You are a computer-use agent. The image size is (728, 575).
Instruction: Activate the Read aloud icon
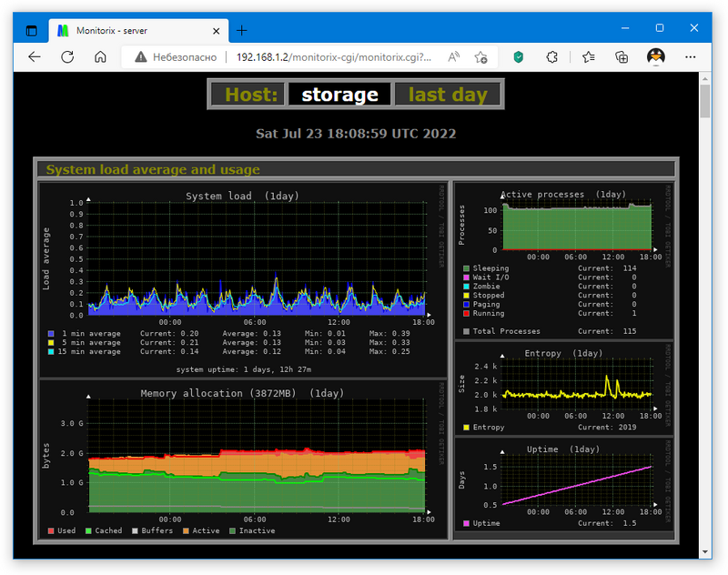(453, 57)
